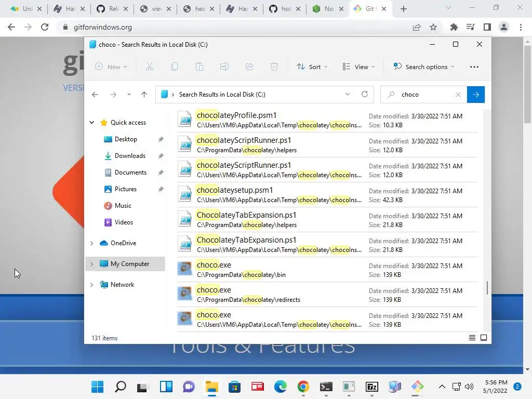The width and height of the screenshot is (532, 399).
Task: Select Music in navigation pane
Action: click(x=123, y=206)
